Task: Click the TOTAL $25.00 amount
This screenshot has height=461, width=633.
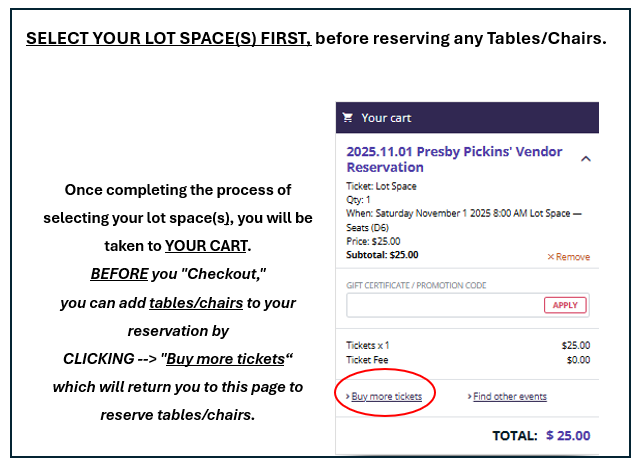Action: point(568,436)
